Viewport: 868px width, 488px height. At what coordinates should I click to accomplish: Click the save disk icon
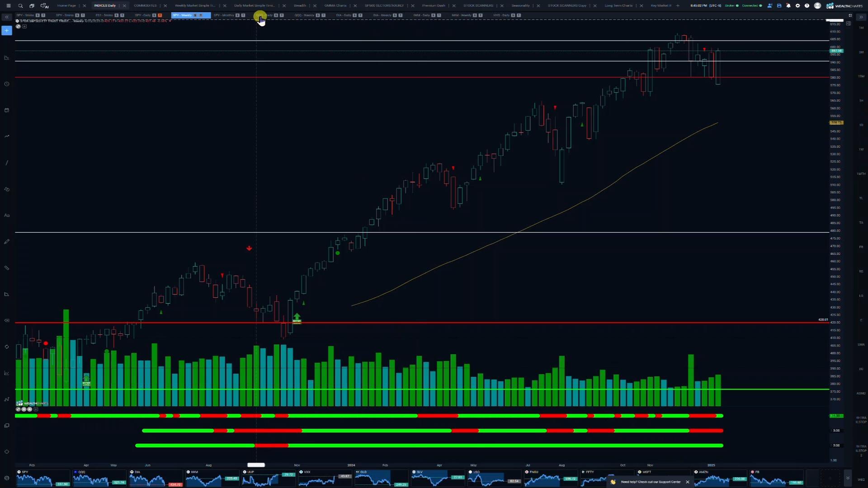[779, 5]
